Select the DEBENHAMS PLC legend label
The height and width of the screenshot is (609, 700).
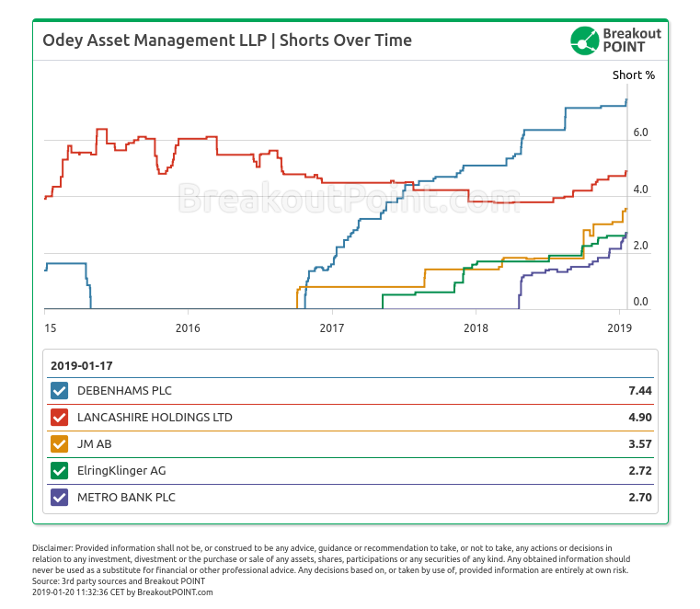tap(124, 391)
